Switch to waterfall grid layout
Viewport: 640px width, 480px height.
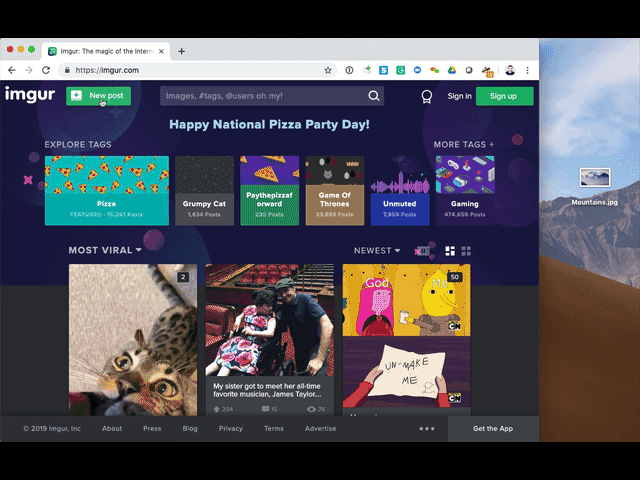tap(450, 251)
